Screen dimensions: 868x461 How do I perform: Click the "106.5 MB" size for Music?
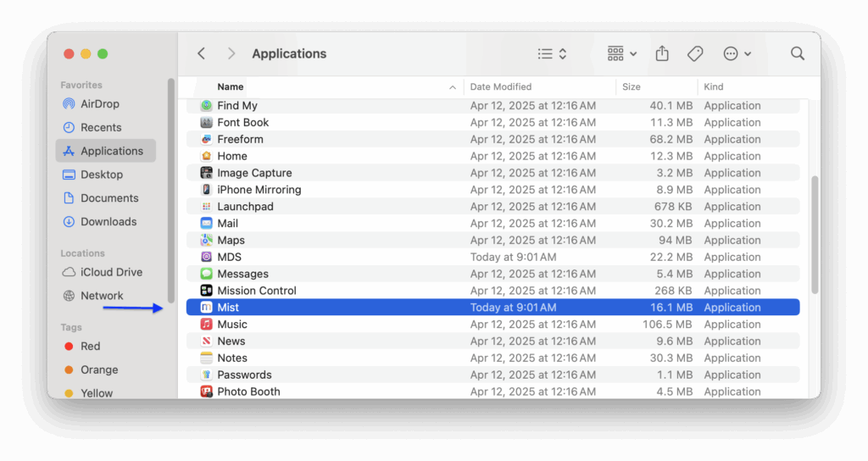(667, 325)
